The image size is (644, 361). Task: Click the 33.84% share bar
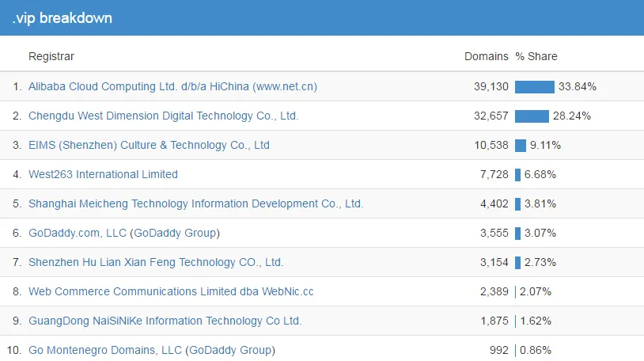click(535, 87)
